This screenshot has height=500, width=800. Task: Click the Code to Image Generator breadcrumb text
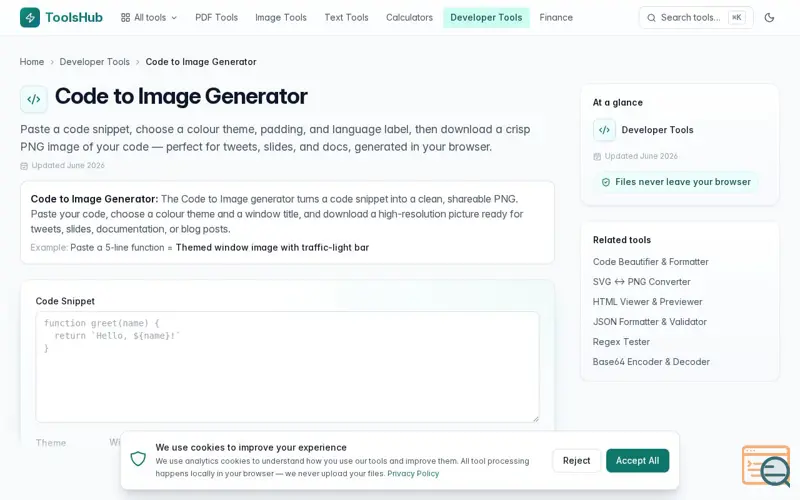pyautogui.click(x=201, y=62)
